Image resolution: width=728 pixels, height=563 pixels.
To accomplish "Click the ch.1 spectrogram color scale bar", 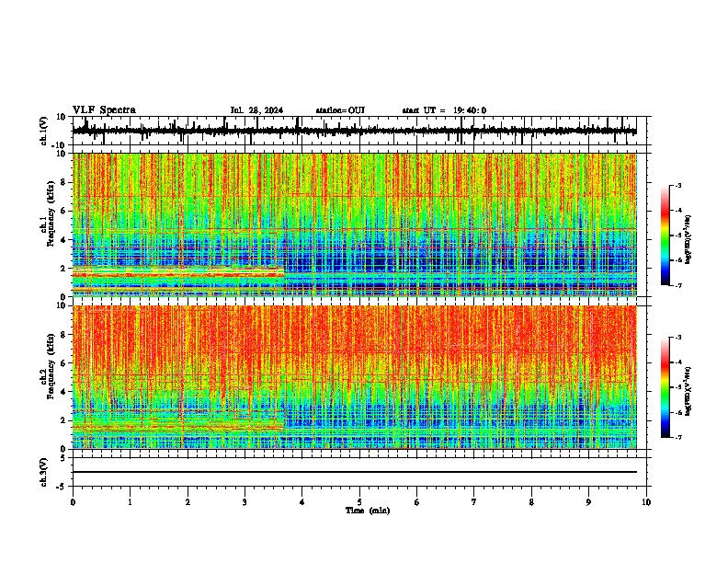I will [665, 236].
